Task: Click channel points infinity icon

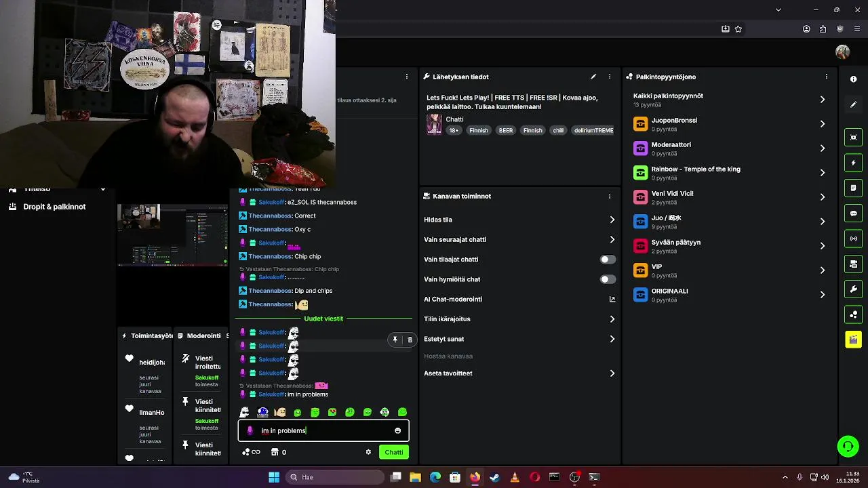Action: tap(251, 452)
